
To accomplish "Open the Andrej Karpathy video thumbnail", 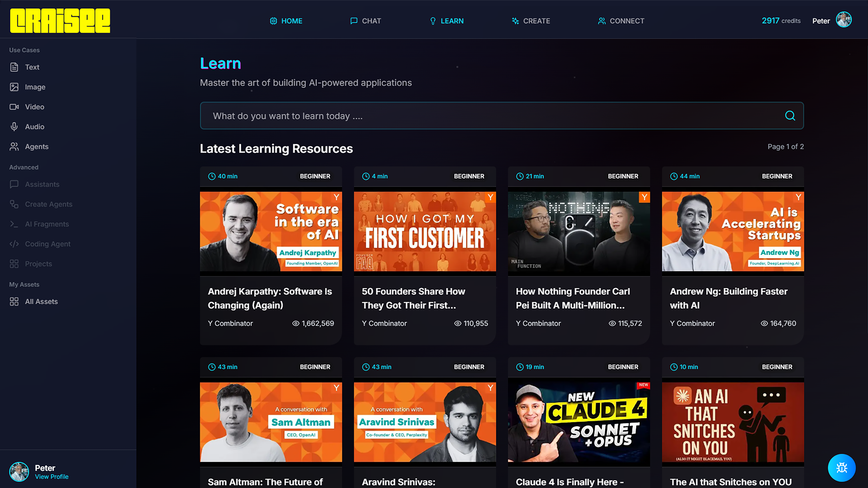I will pyautogui.click(x=271, y=231).
